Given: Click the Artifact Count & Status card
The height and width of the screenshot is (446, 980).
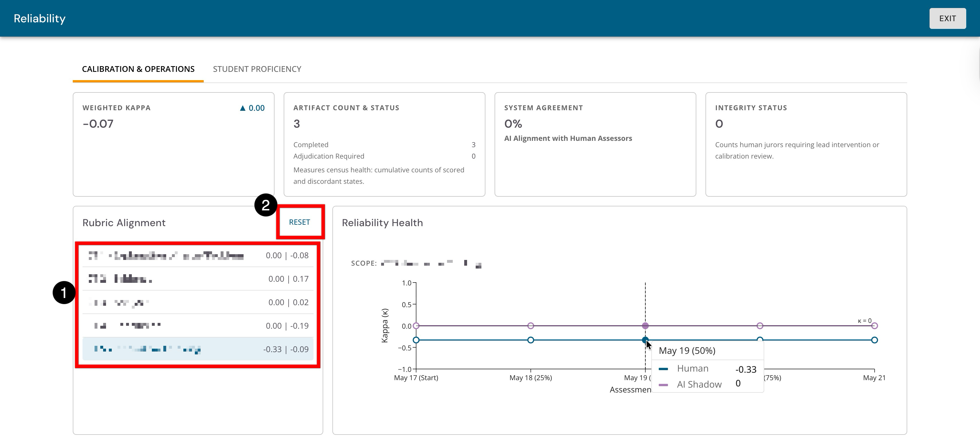Looking at the screenshot, I should click(x=384, y=144).
